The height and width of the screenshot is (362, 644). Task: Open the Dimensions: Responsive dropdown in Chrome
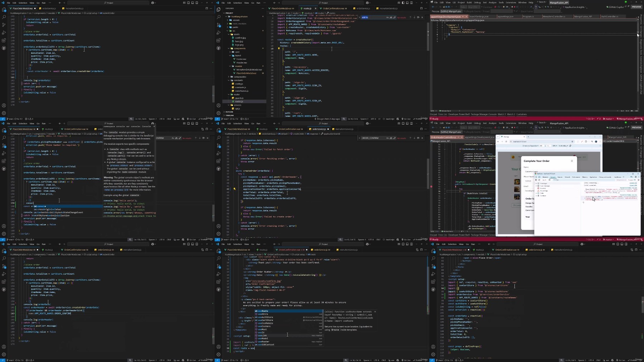(x=530, y=146)
